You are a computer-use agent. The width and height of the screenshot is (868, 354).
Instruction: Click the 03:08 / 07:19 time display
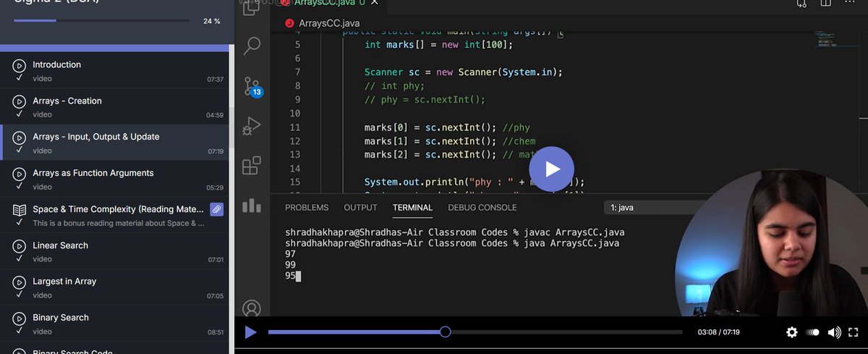pos(718,332)
